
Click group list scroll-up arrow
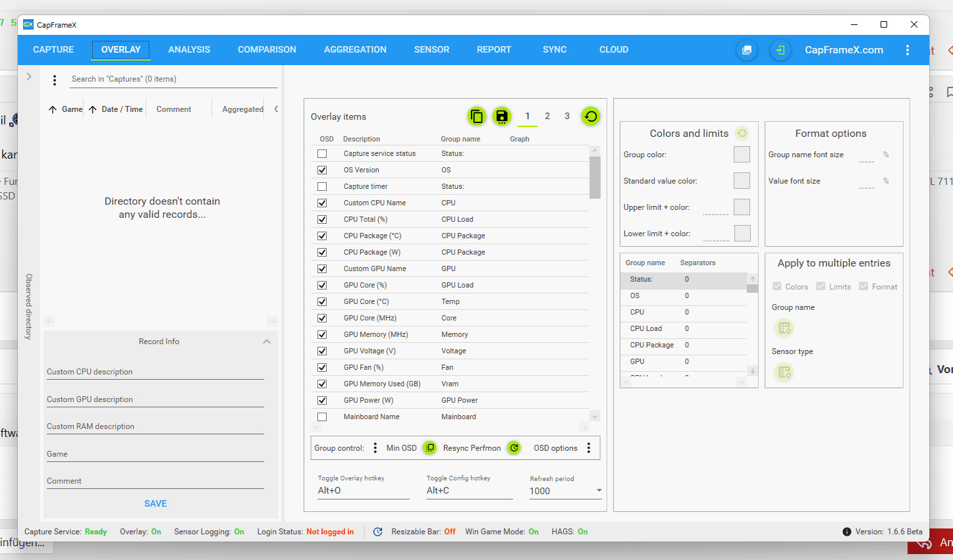click(x=752, y=279)
